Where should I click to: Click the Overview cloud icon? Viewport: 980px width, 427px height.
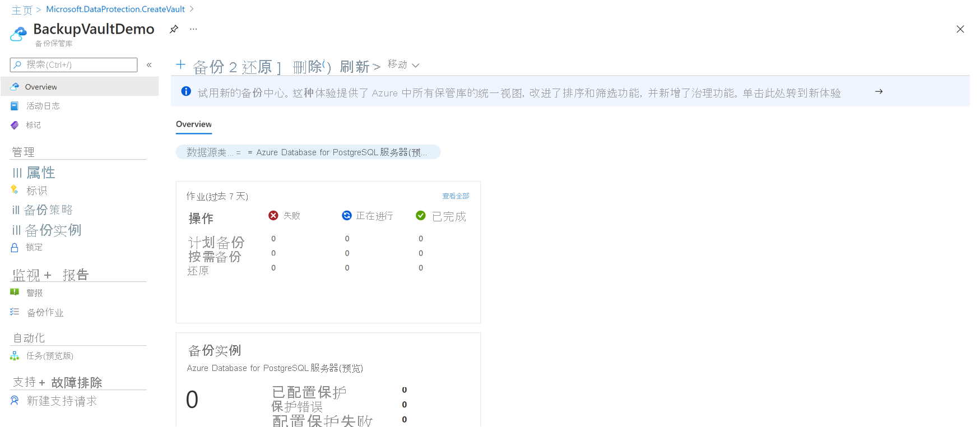click(x=15, y=87)
